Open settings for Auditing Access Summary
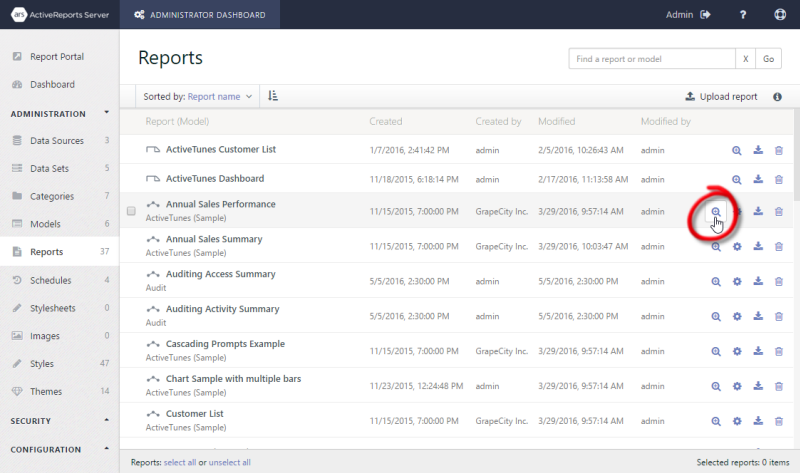This screenshot has width=800, height=473. [737, 282]
